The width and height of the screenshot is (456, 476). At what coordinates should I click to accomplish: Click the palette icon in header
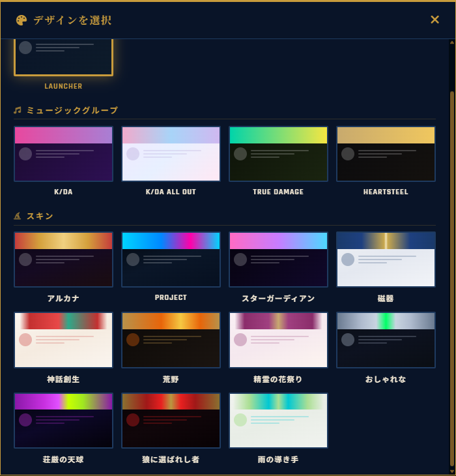(x=21, y=20)
